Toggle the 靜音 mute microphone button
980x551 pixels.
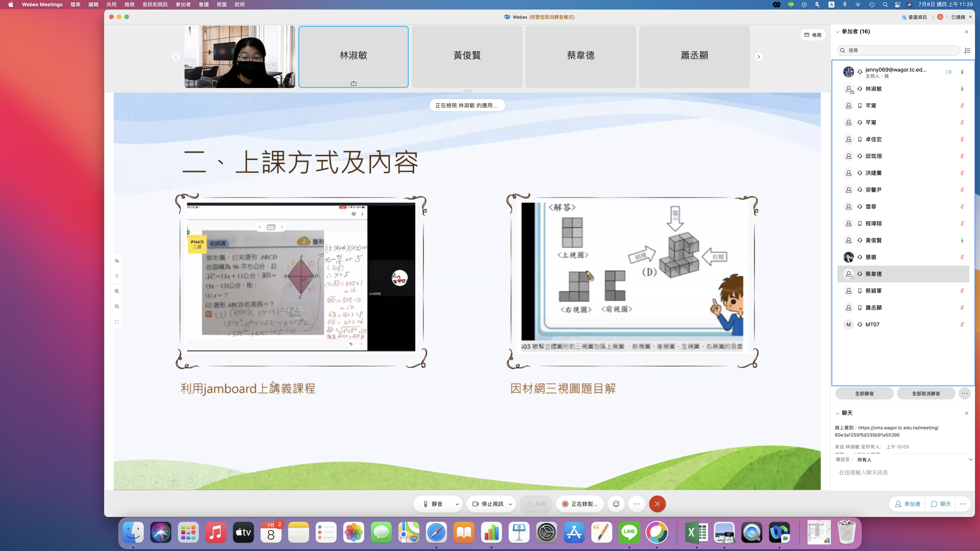tap(433, 504)
